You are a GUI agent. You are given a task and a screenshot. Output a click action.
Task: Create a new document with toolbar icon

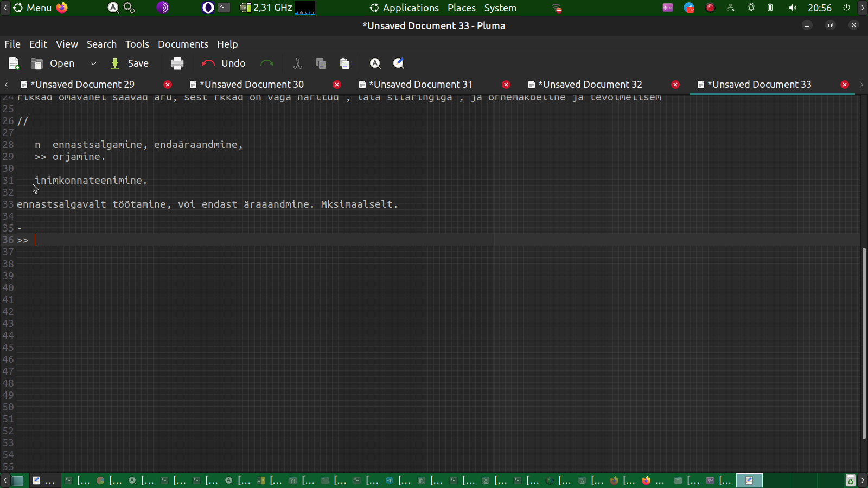(x=14, y=63)
